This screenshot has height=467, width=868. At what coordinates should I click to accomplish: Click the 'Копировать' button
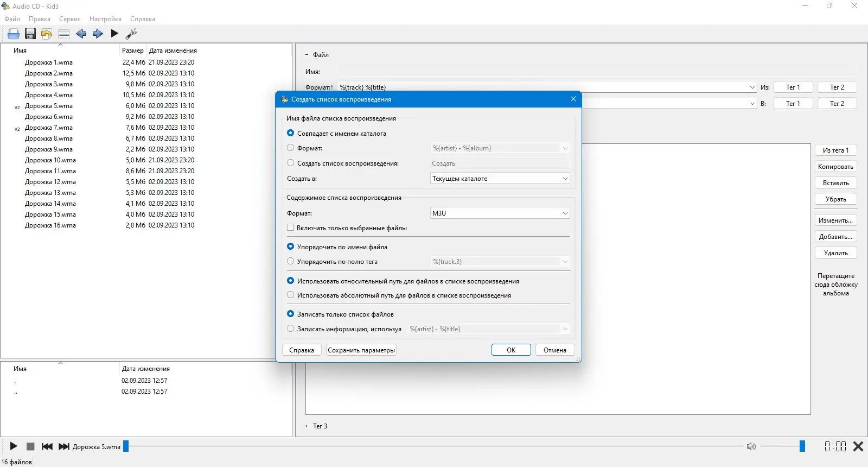[x=835, y=166]
